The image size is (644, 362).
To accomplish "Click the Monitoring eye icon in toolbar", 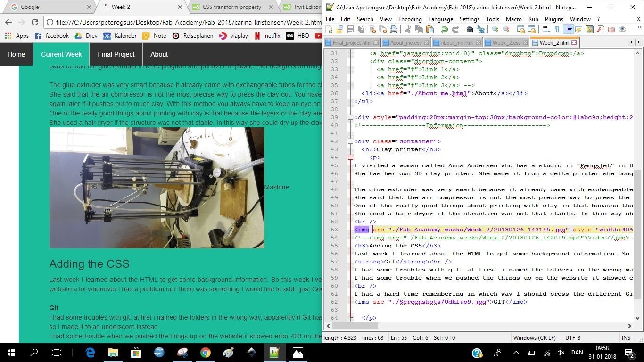I will [622, 29].
